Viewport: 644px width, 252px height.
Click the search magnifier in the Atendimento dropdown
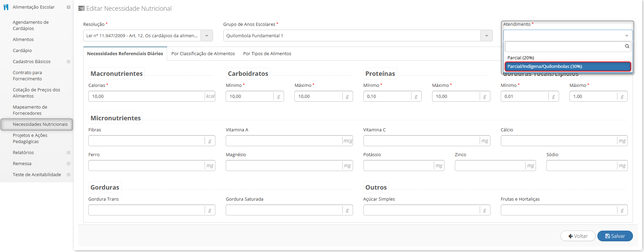point(627,46)
